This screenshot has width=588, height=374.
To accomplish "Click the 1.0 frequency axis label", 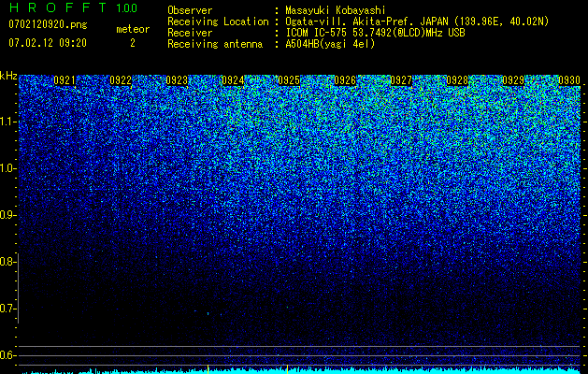I will (8, 168).
